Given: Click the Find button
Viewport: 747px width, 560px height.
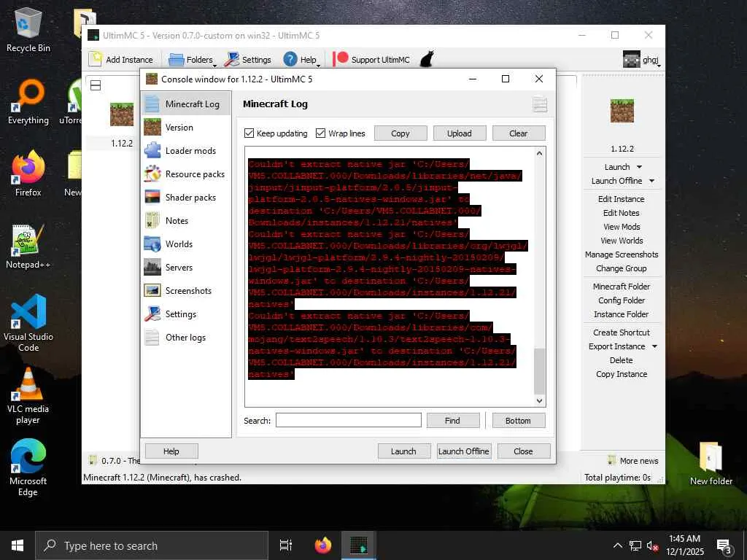Looking at the screenshot, I should coord(452,421).
